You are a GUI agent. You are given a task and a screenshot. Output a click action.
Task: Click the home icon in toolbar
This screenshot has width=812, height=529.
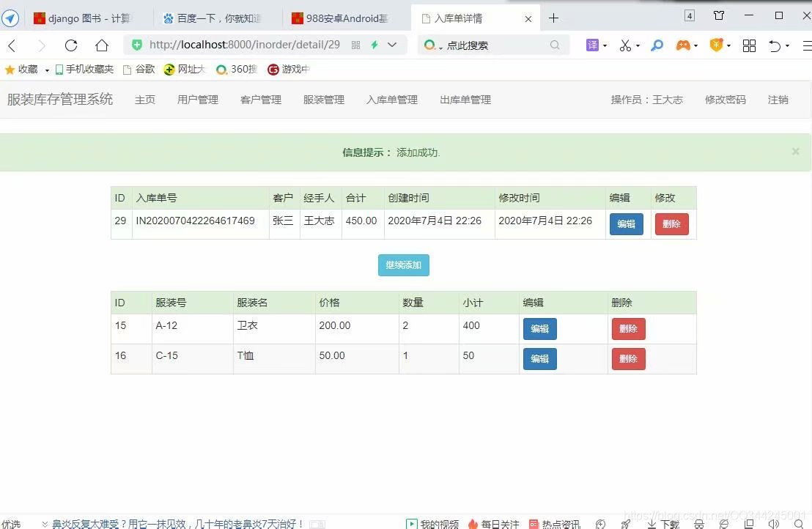(102, 45)
